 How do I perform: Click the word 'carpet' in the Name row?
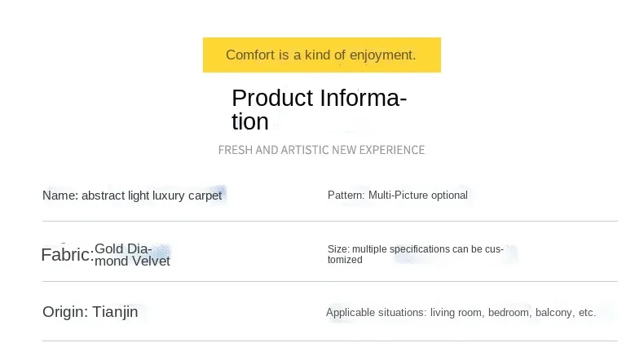click(x=205, y=196)
